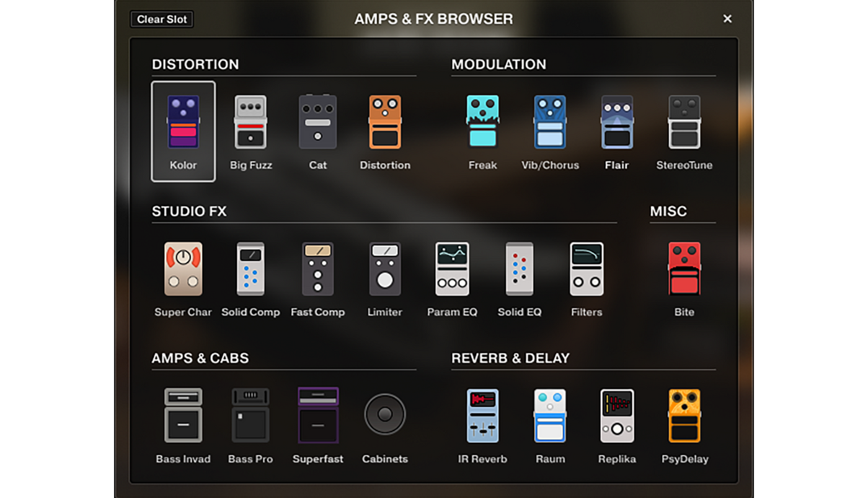This screenshot has width=868, height=498.
Task: Select the Kolor distortion pedal
Action: [x=184, y=131]
